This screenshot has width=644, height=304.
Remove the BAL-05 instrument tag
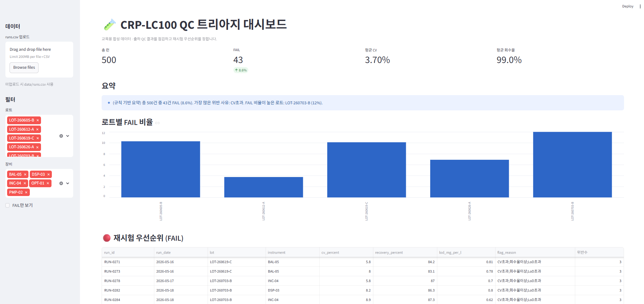(25, 174)
